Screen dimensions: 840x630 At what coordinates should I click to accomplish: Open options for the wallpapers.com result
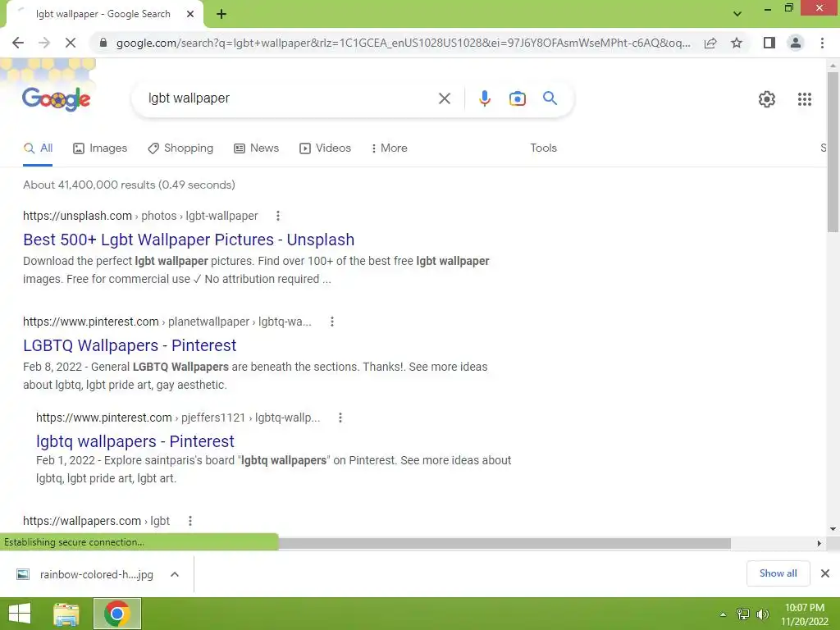coord(190,521)
